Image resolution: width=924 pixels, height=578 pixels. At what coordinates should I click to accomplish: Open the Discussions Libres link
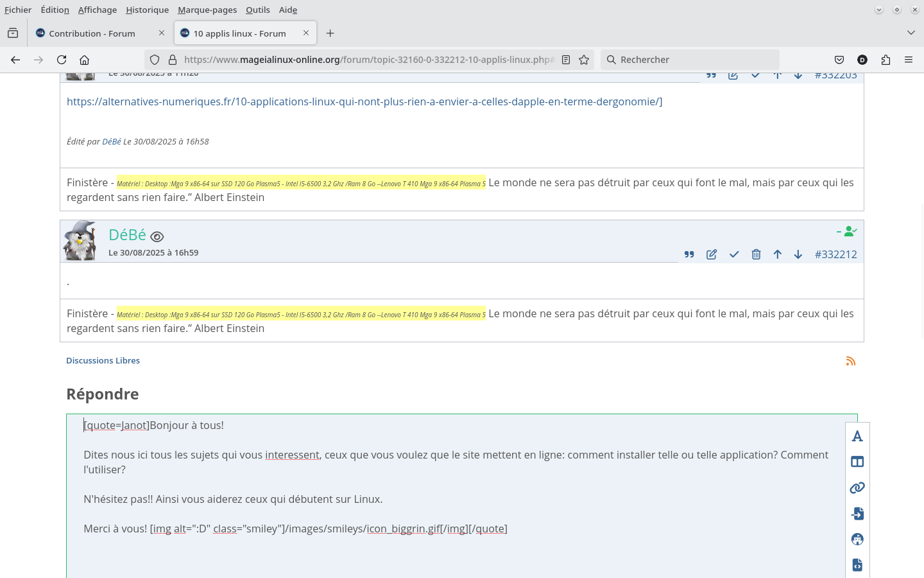coord(103,361)
